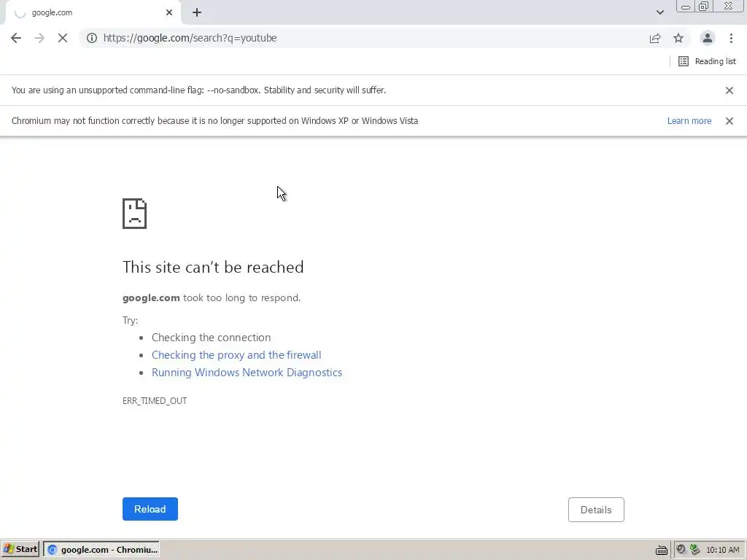Select the Chromium taskbar window button
The image size is (747, 560).
101,550
